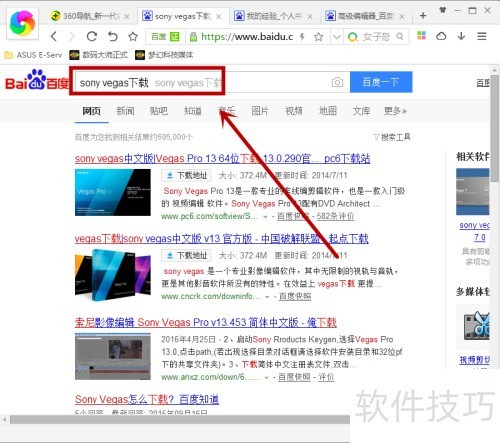The width and height of the screenshot is (500, 443).
Task: Close the 我的经验 tab
Action: point(310,16)
